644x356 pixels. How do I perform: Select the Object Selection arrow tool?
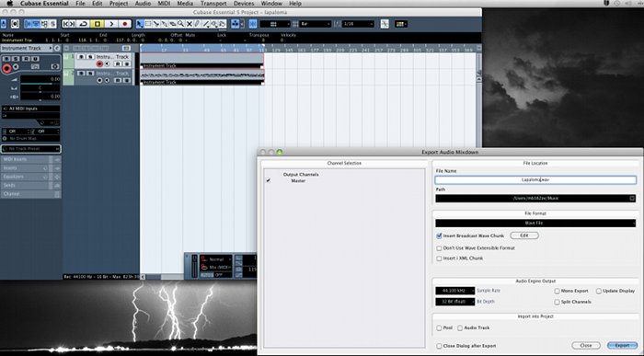point(140,24)
